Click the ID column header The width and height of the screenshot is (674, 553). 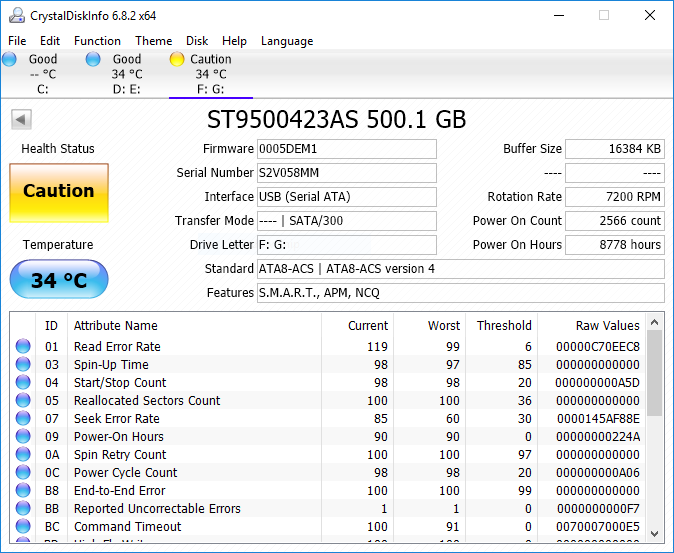click(51, 326)
